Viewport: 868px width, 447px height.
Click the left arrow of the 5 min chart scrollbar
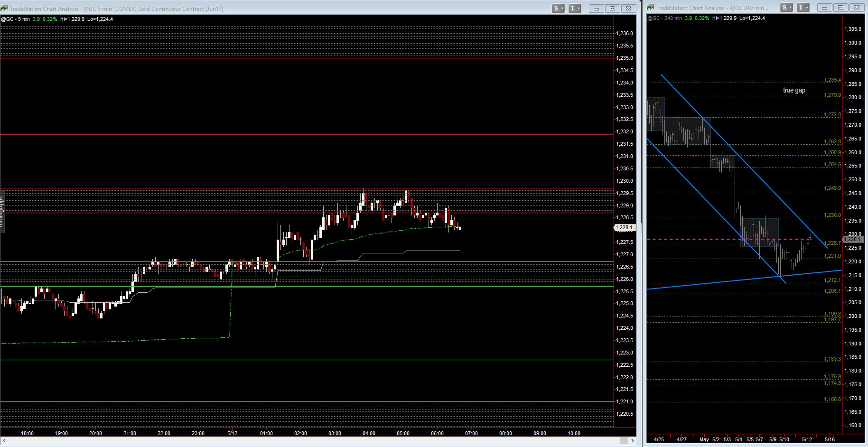pos(4,441)
